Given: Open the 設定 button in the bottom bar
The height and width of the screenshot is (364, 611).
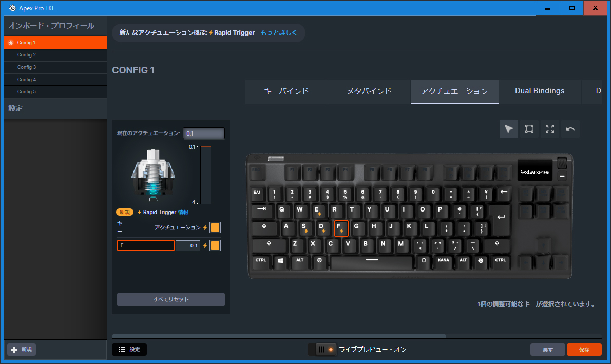Looking at the screenshot, I should 129,350.
